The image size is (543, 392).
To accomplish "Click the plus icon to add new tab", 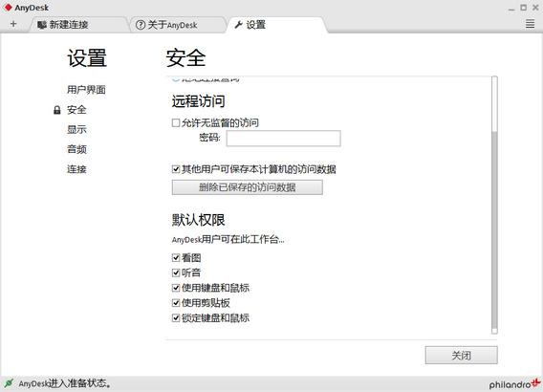I will click(x=13, y=24).
